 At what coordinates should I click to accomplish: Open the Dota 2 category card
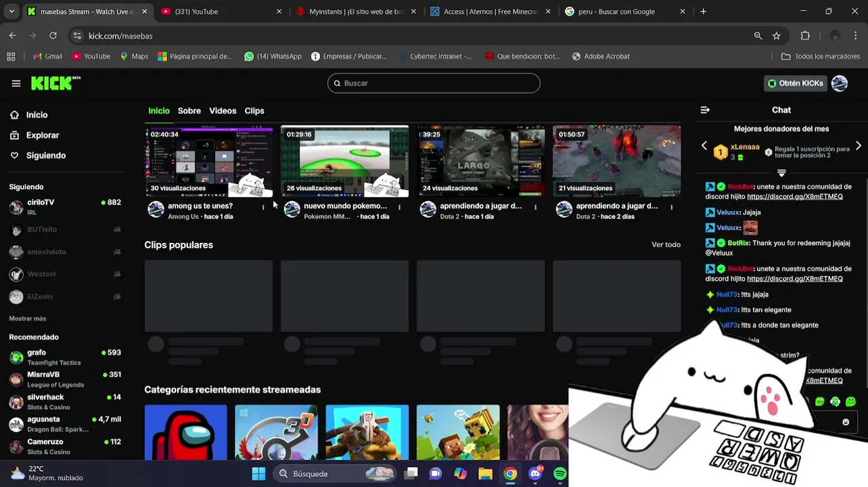tap(367, 433)
